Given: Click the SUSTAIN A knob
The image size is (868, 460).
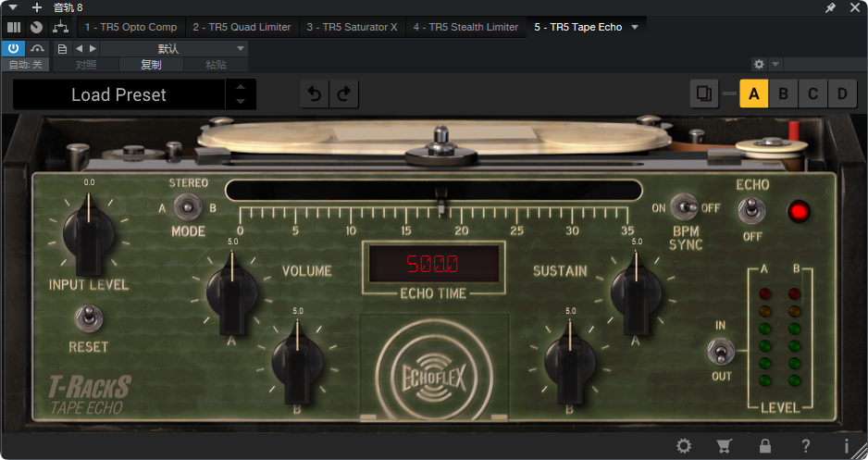Looking at the screenshot, I should point(636,293).
